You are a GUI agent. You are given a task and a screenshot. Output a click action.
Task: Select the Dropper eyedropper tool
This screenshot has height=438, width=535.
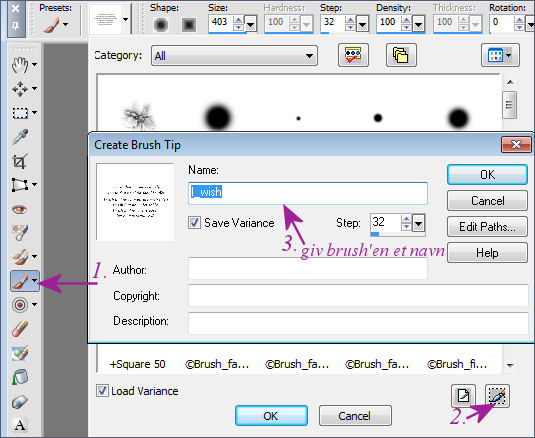coord(20,137)
